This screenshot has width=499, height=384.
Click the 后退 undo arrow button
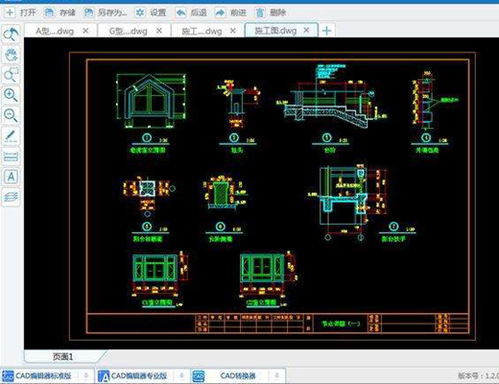[x=191, y=13]
